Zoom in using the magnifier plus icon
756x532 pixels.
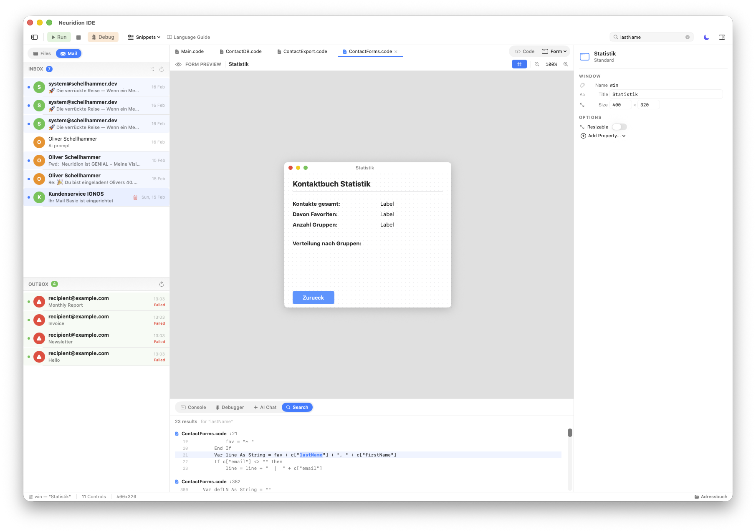click(x=566, y=64)
